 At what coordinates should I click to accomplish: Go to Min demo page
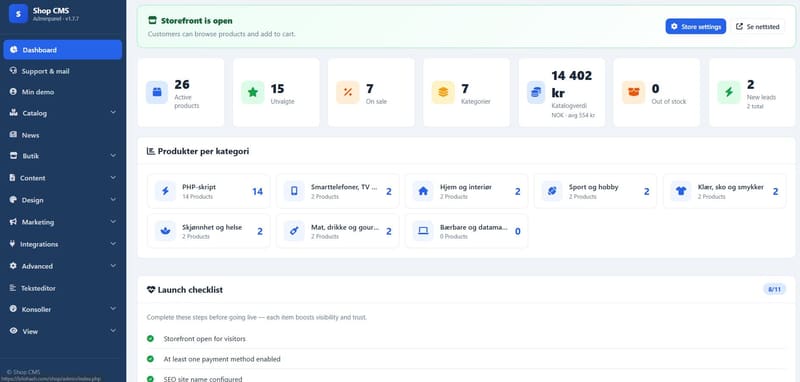[x=63, y=92]
